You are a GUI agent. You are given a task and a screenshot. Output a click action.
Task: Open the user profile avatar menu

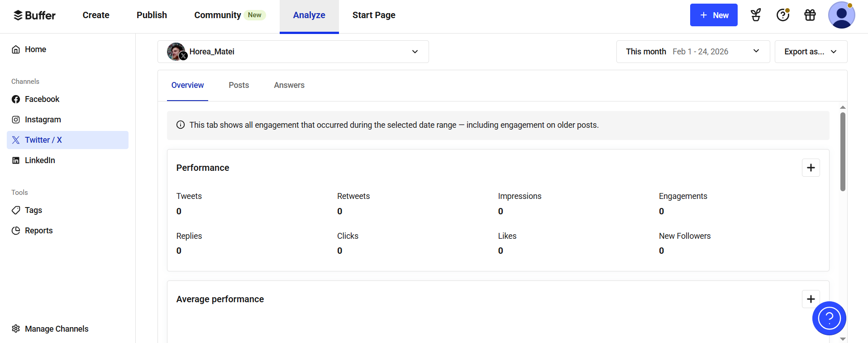pos(841,15)
